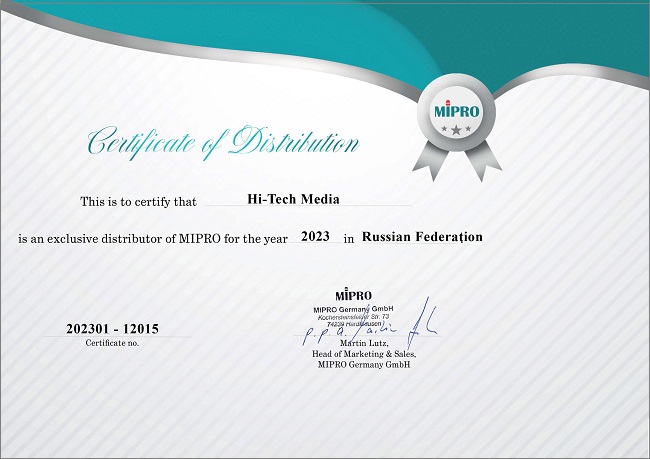The image size is (650, 459).
Task: Click the stamp text 'MIPRO Germany GmbH'
Action: tap(353, 309)
